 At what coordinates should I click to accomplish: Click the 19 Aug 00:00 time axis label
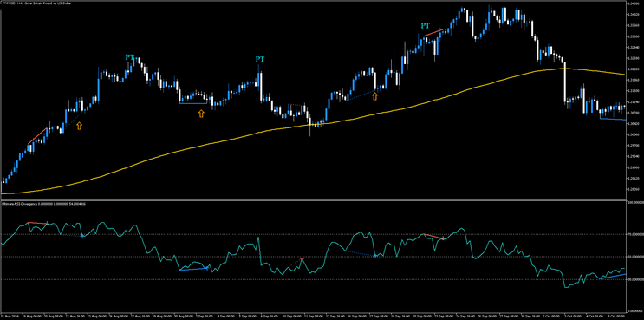click(x=31, y=317)
